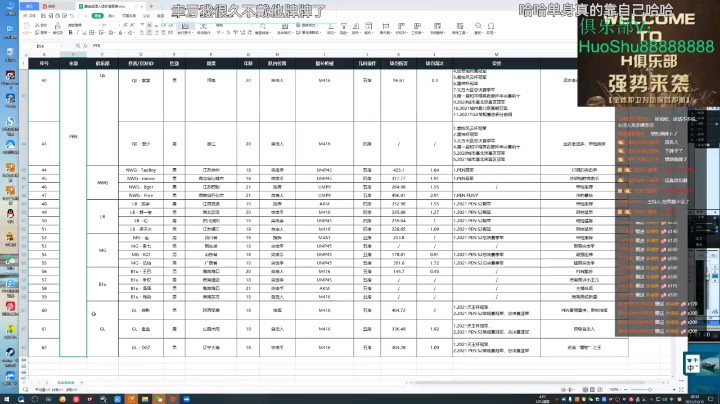
Task: Click the Sort icon
Action: pyautogui.click(x=356, y=26)
